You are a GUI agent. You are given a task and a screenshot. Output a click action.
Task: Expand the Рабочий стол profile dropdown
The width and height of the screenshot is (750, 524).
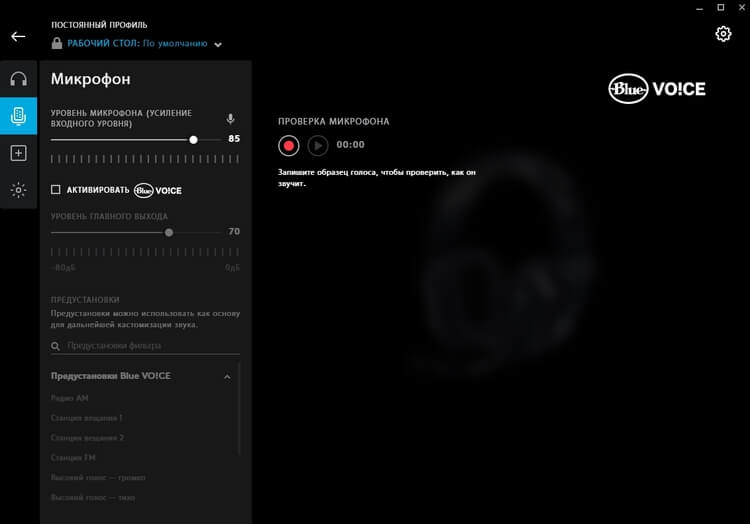218,44
